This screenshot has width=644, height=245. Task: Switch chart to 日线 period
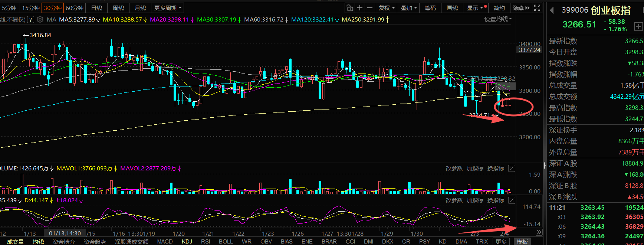click(x=96, y=8)
